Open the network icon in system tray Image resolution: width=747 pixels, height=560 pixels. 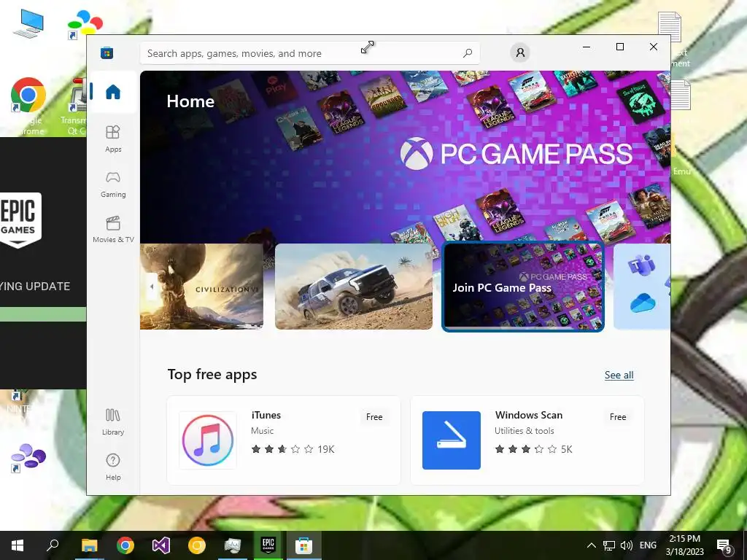[609, 545]
